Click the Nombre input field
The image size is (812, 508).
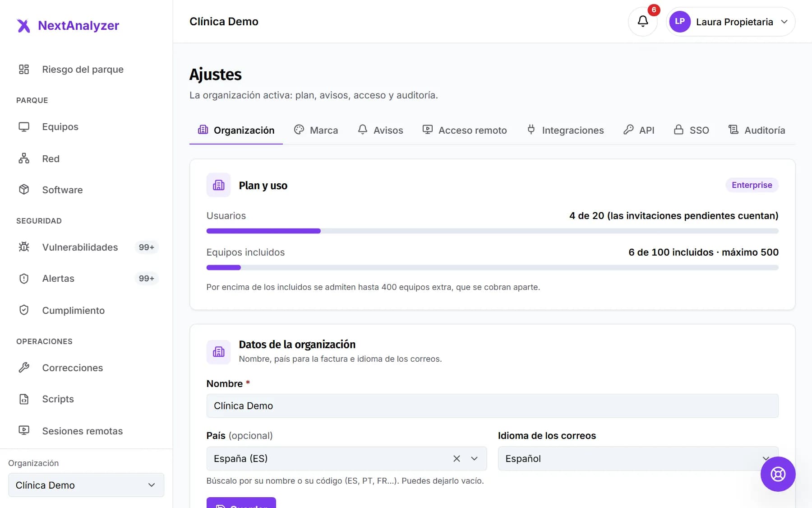492,405
